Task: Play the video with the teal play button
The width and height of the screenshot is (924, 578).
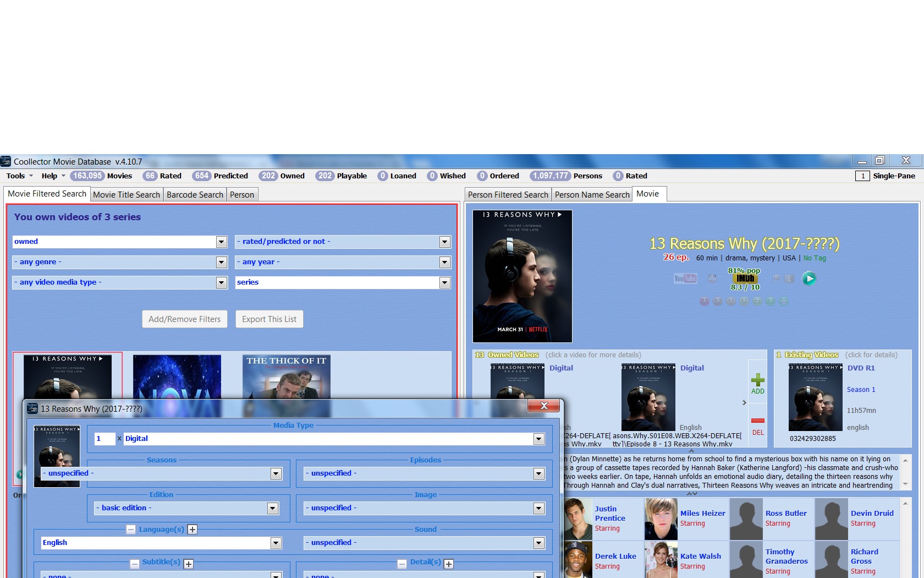Action: [809, 279]
